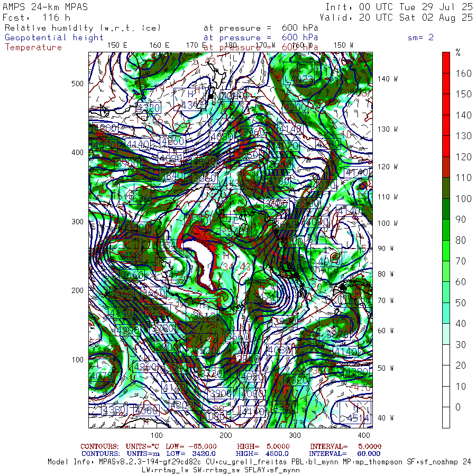This screenshot has height=476, width=476.
Task: Click the '200' tick on the horizontal axis
Action: (x=225, y=435)
